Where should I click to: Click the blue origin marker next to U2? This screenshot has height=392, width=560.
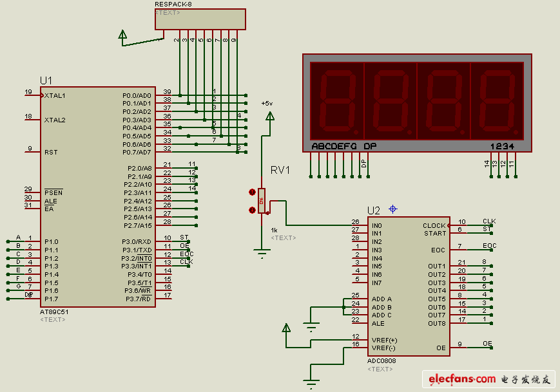[393, 209]
